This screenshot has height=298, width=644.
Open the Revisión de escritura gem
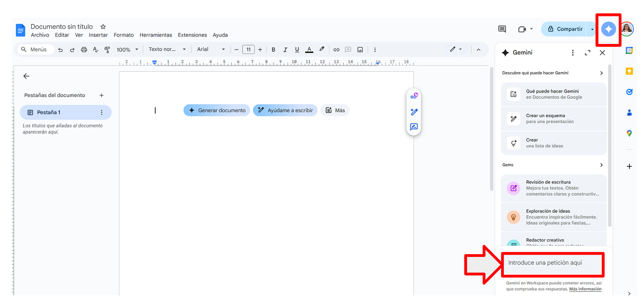(x=554, y=188)
